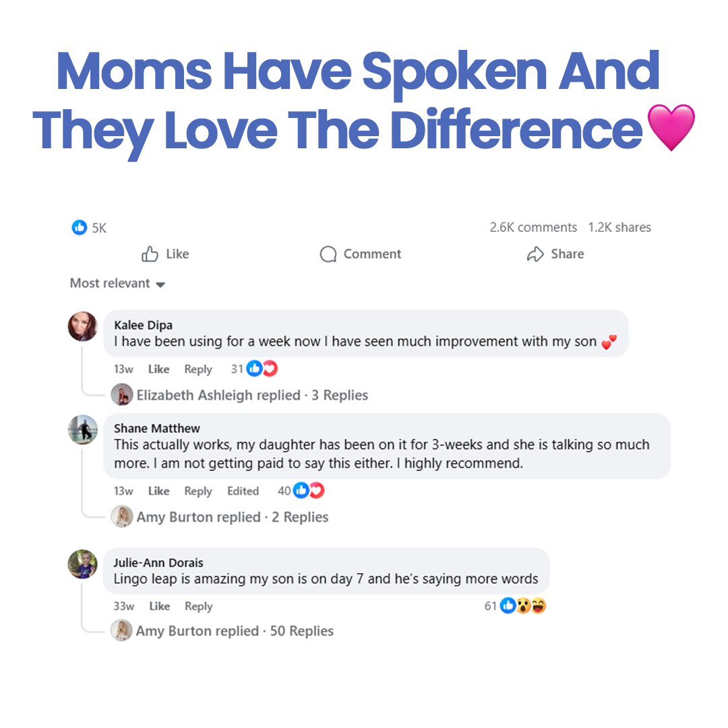Click the Edited label on Shane Matthew's comment
Viewport: 728px width, 728px height.
tap(243, 491)
